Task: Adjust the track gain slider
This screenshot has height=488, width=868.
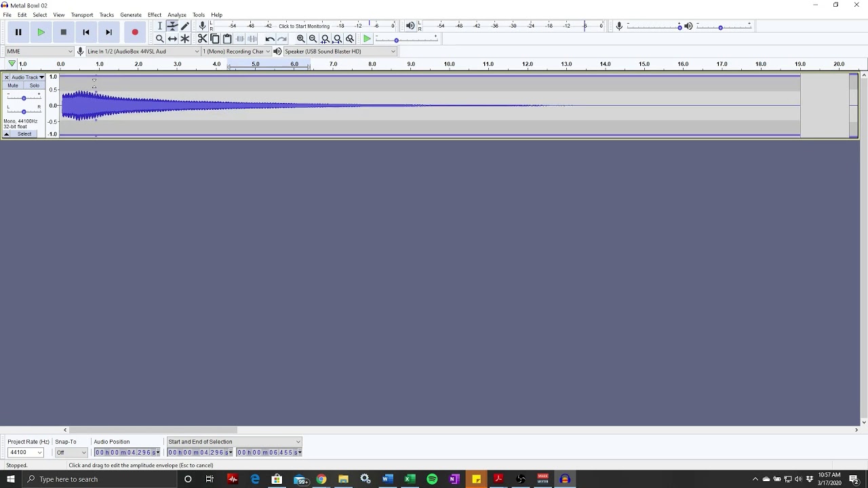Action: (x=24, y=98)
